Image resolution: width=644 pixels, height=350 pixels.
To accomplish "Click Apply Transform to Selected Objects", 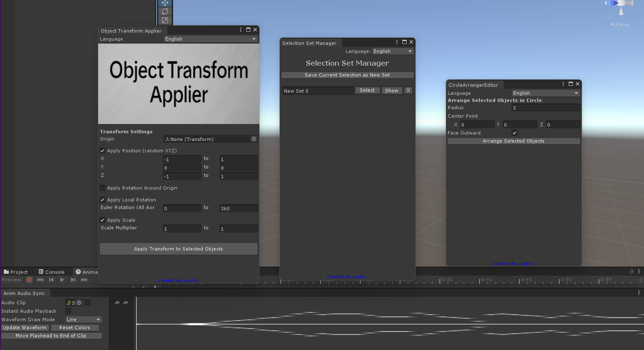I will pyautogui.click(x=179, y=249).
